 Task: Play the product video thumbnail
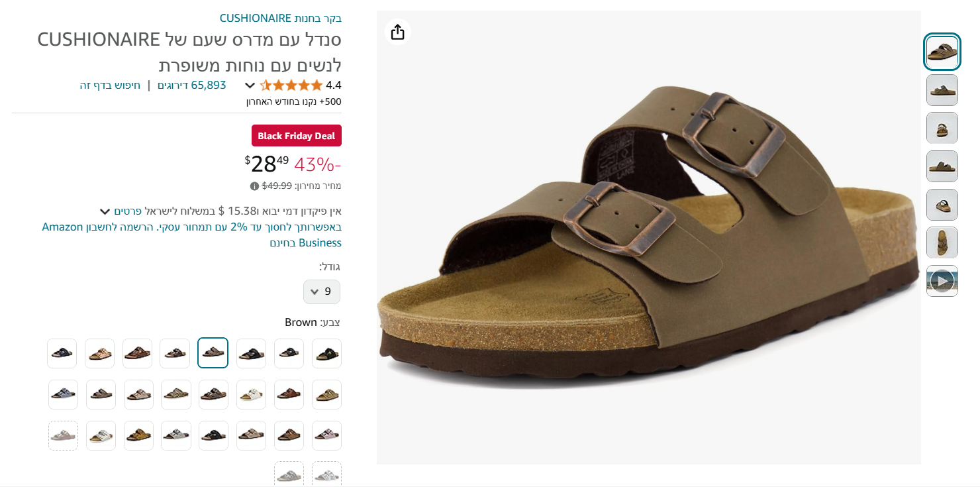pos(942,281)
